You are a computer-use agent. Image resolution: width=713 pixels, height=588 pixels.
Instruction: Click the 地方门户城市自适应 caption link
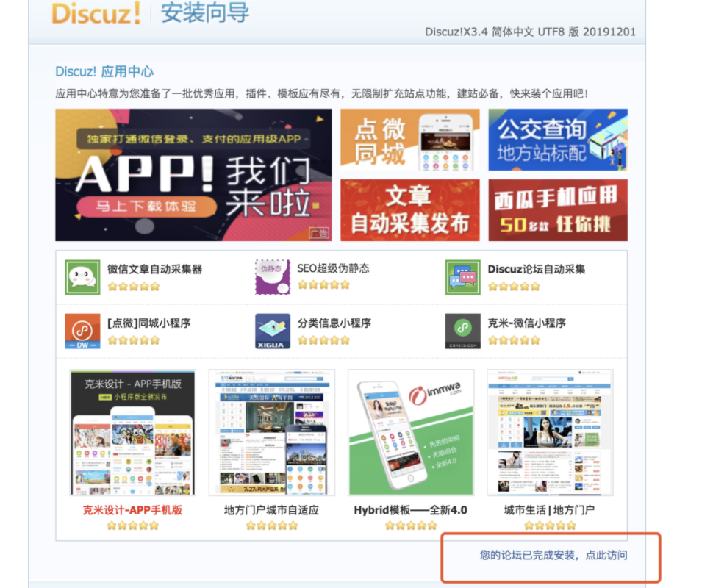[x=271, y=510]
